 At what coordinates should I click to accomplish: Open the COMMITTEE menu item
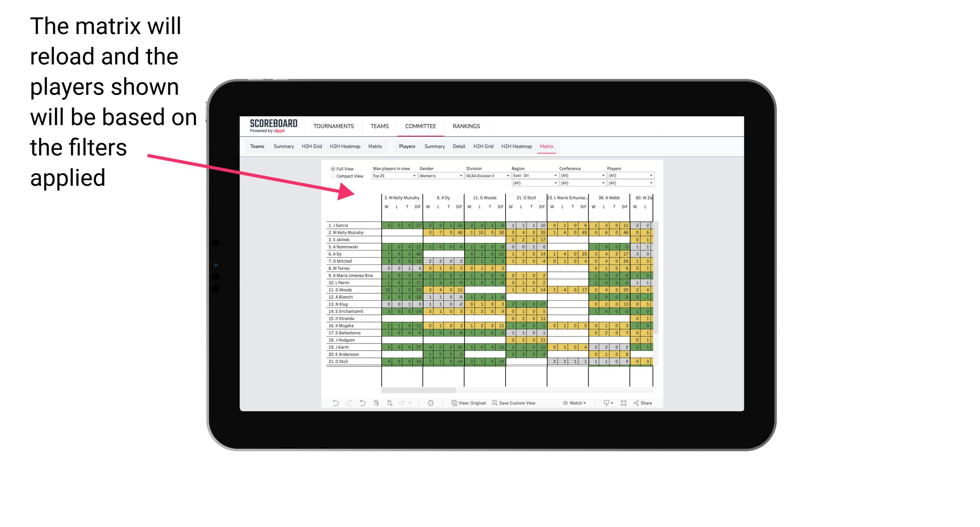click(x=421, y=125)
